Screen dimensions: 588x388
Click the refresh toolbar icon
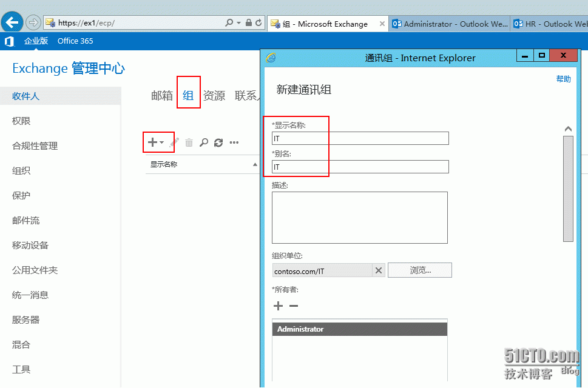coord(218,142)
